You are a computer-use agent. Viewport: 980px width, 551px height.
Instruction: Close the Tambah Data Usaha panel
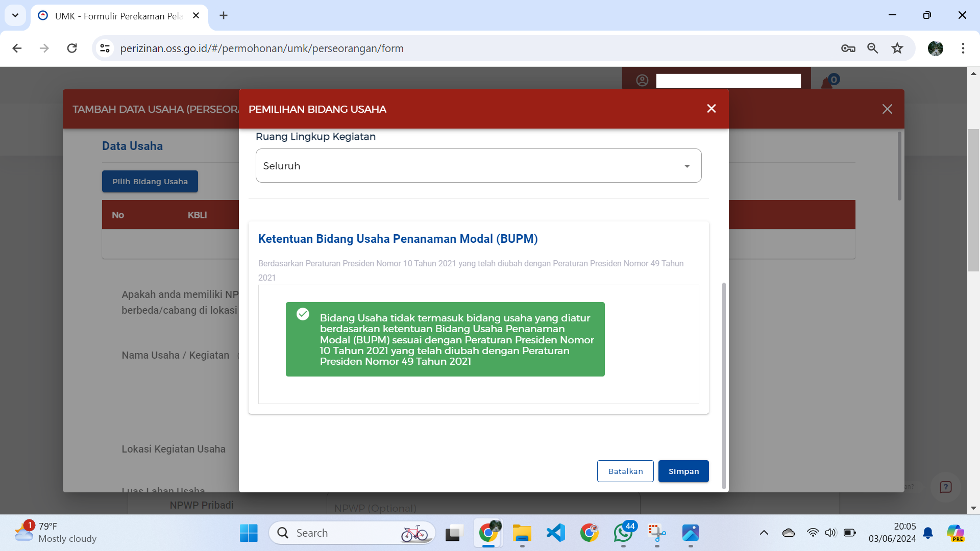pos(887,109)
